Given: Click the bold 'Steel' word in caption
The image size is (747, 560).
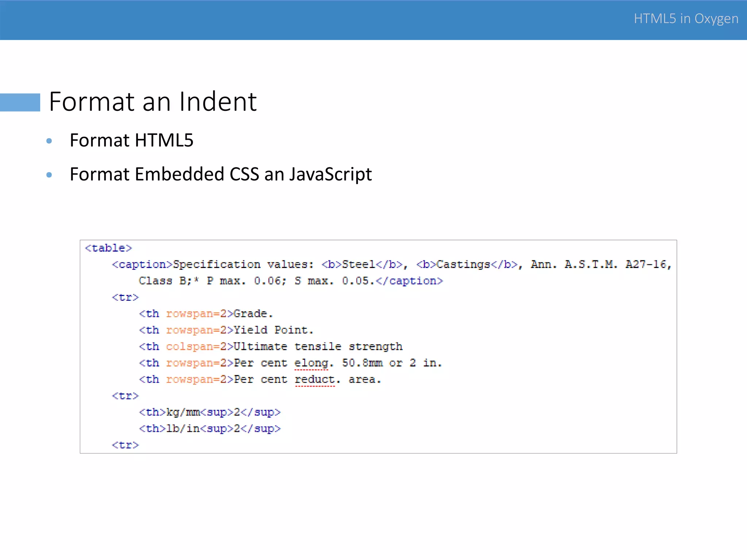Looking at the screenshot, I should pyautogui.click(x=358, y=264).
